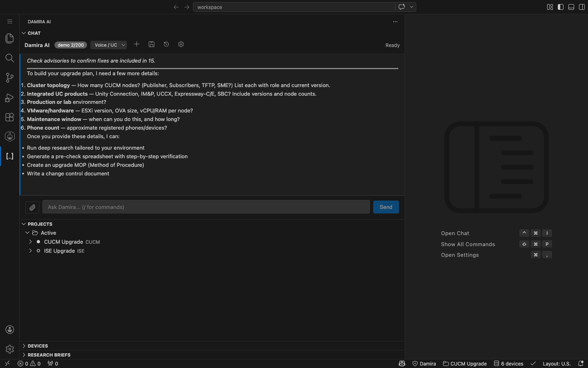Open the Explorer view in activity bar
Image resolution: width=588 pixels, height=368 pixels.
coord(9,38)
